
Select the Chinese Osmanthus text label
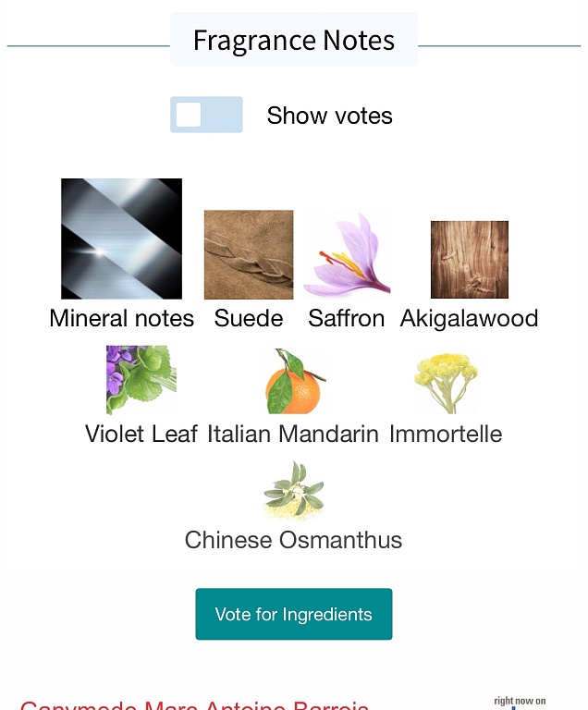click(294, 540)
